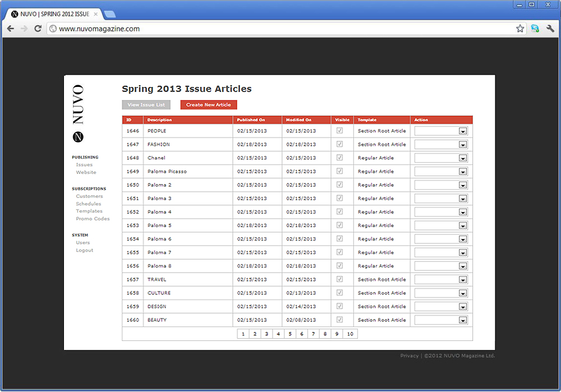
Task: Open Action dropdown for Chanel article
Action: pyautogui.click(x=441, y=158)
